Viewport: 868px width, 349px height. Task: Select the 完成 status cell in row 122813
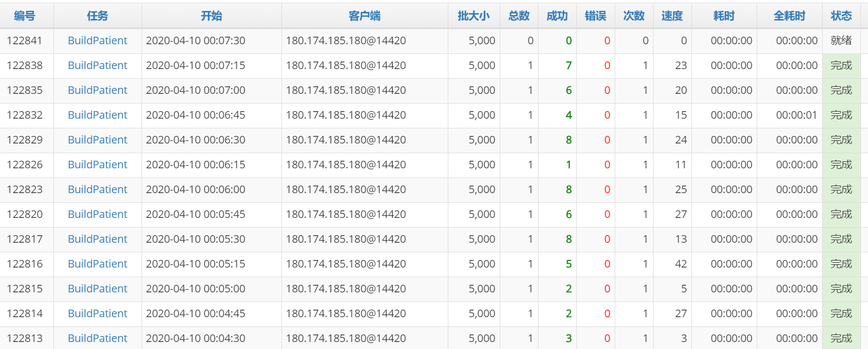pos(842,339)
